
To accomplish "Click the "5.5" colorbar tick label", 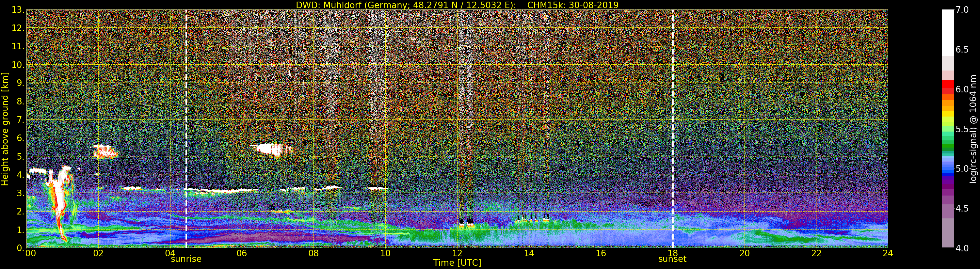I will coord(962,129).
